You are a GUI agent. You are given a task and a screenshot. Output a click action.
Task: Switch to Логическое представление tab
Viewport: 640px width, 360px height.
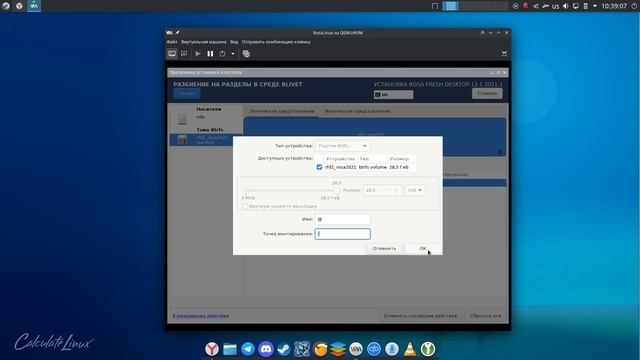[x=282, y=111]
